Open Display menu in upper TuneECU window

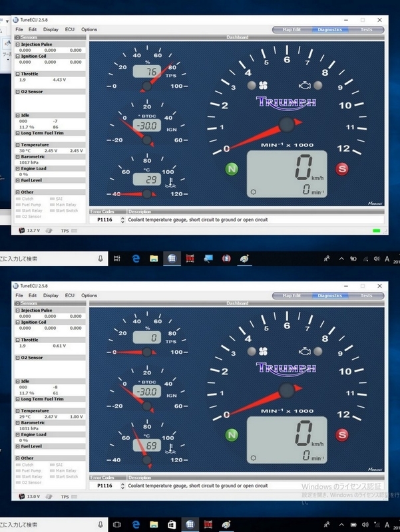(x=51, y=29)
